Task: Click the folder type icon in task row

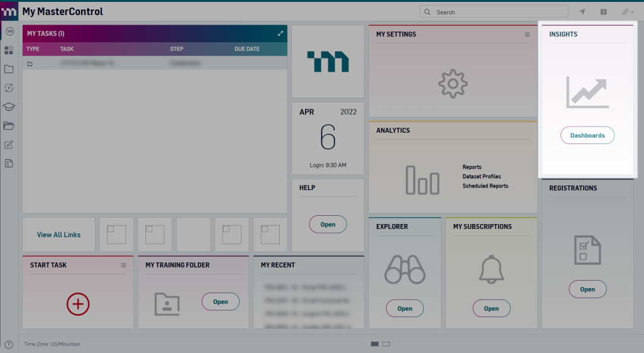Action: click(30, 64)
